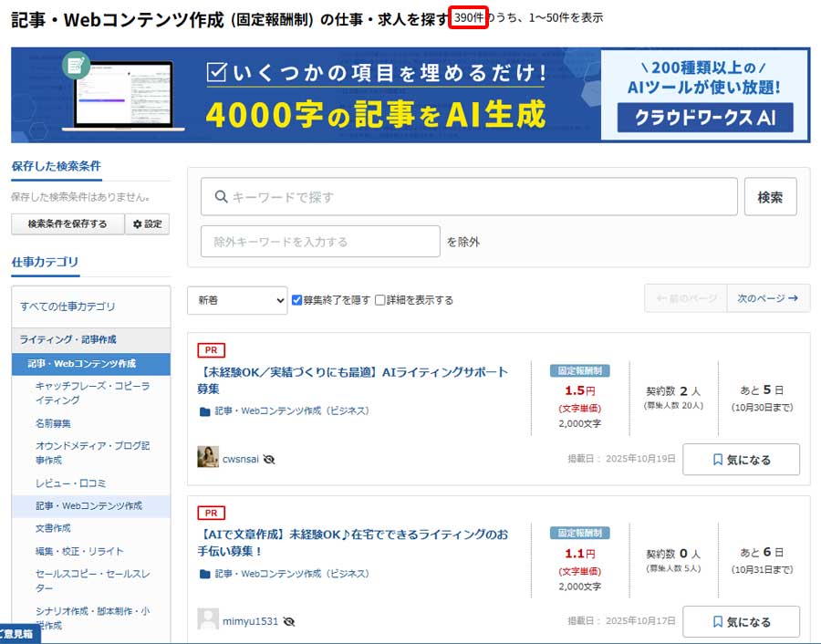This screenshot has height=644, width=821.
Task: Bookmark the first job with 気になる
Action: [741, 460]
